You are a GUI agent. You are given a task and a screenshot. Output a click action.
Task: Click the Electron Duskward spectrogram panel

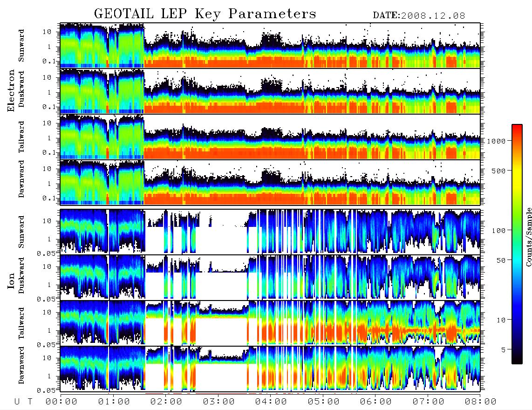270,91
